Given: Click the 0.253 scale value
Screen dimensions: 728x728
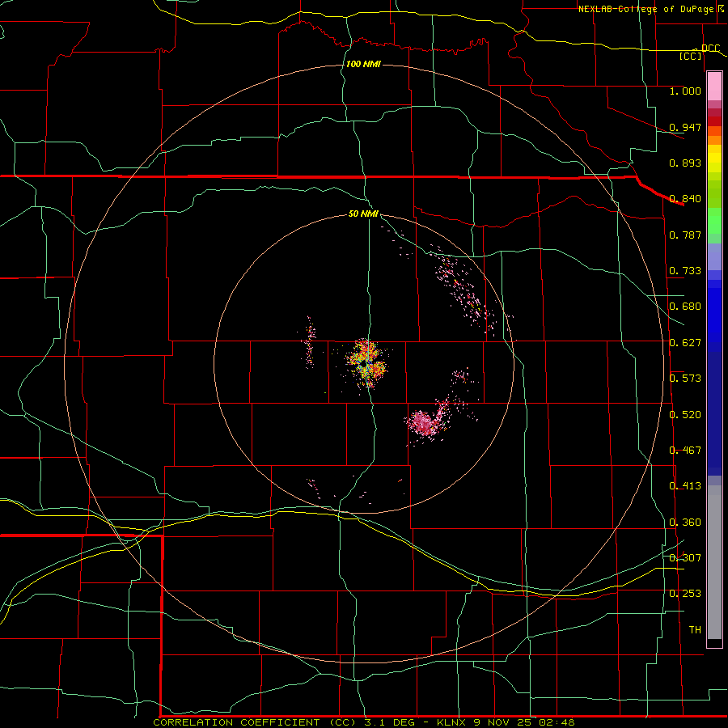Looking at the screenshot, I should 685,594.
